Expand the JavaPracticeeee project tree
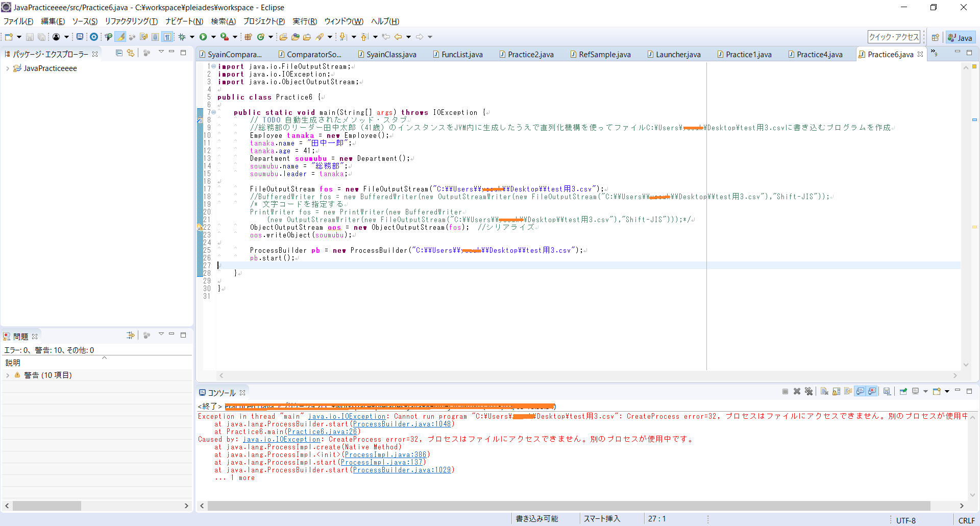 [x=7, y=68]
